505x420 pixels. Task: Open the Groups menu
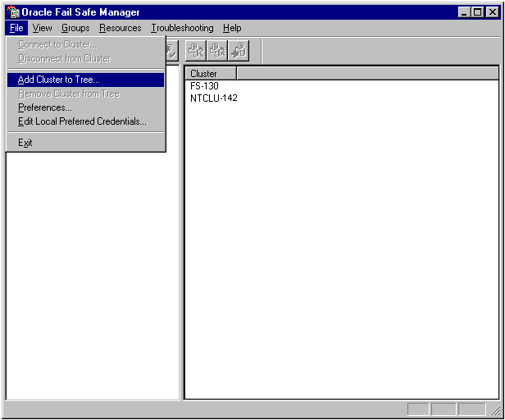coord(75,28)
